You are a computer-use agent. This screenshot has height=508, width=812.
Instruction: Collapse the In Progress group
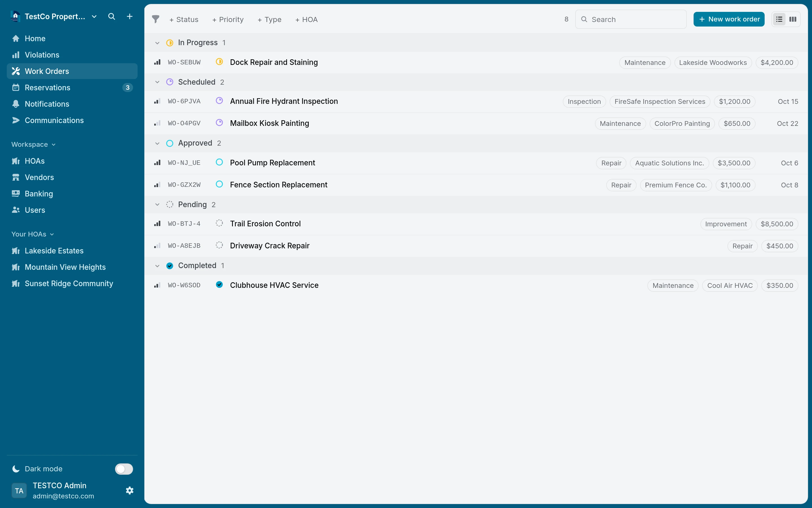click(157, 43)
